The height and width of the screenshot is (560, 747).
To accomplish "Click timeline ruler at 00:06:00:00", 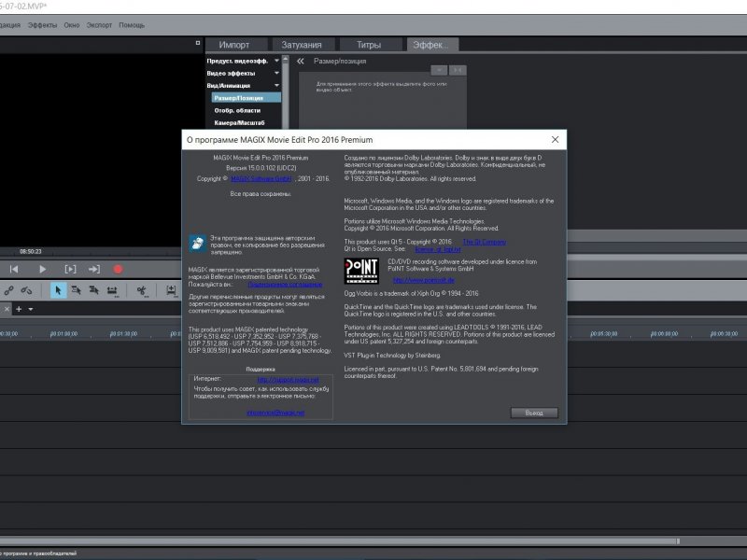I will 664,334.
